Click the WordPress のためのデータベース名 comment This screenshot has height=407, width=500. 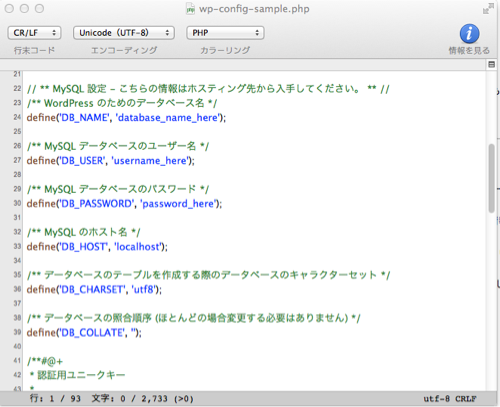(x=122, y=103)
